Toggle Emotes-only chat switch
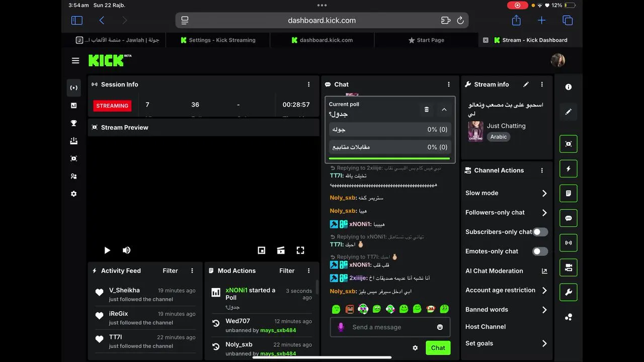Image resolution: width=644 pixels, height=362 pixels. [540, 251]
